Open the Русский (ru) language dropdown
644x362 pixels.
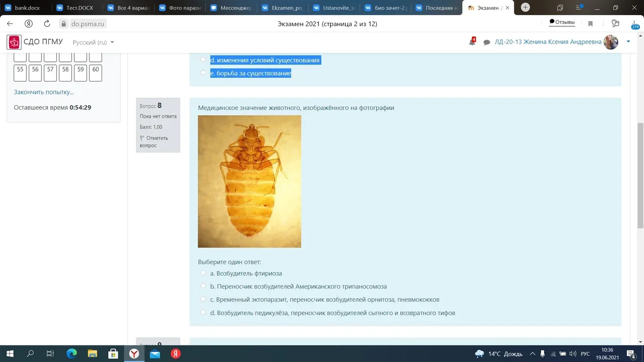(93, 42)
